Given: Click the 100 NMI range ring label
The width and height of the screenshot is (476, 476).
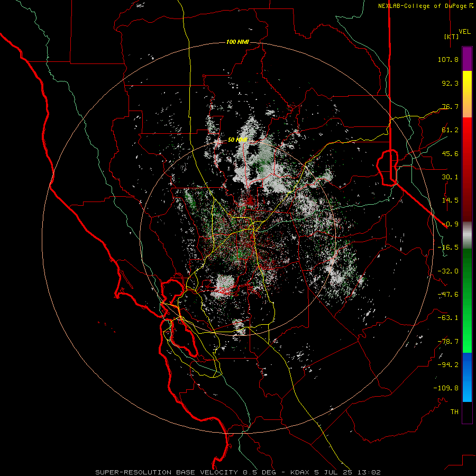Looking at the screenshot, I should (237, 42).
